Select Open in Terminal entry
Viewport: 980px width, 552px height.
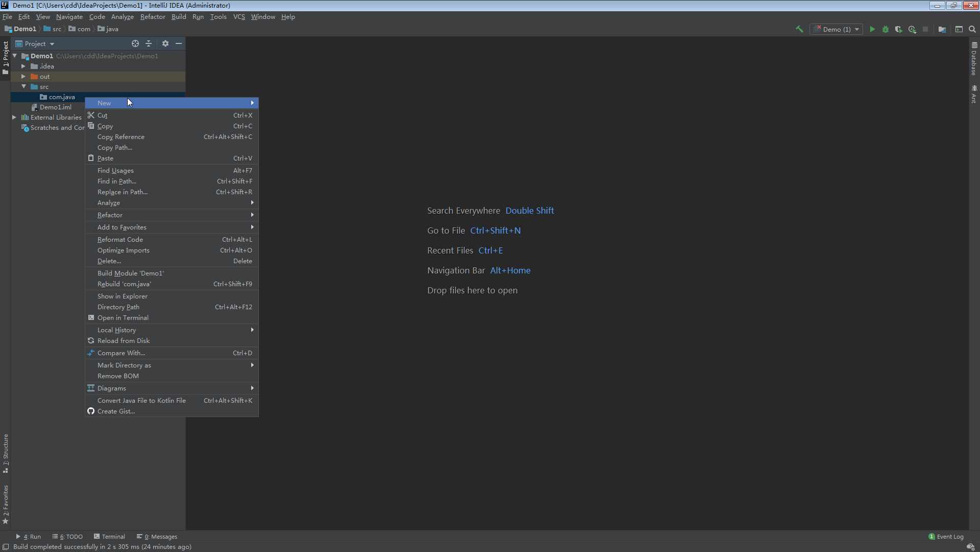click(172, 317)
